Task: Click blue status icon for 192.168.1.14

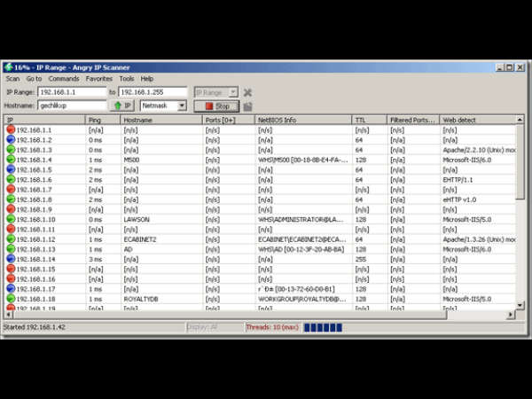Action: pyautogui.click(x=11, y=259)
